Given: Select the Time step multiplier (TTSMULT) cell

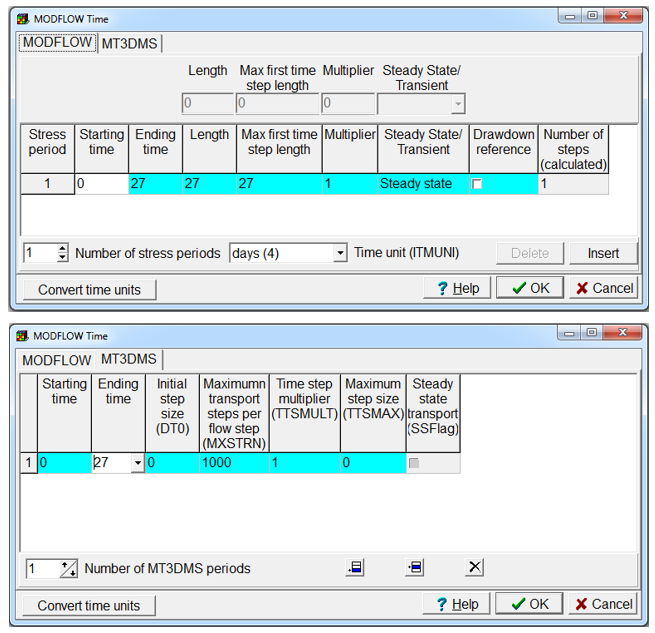Looking at the screenshot, I should pos(305,463).
